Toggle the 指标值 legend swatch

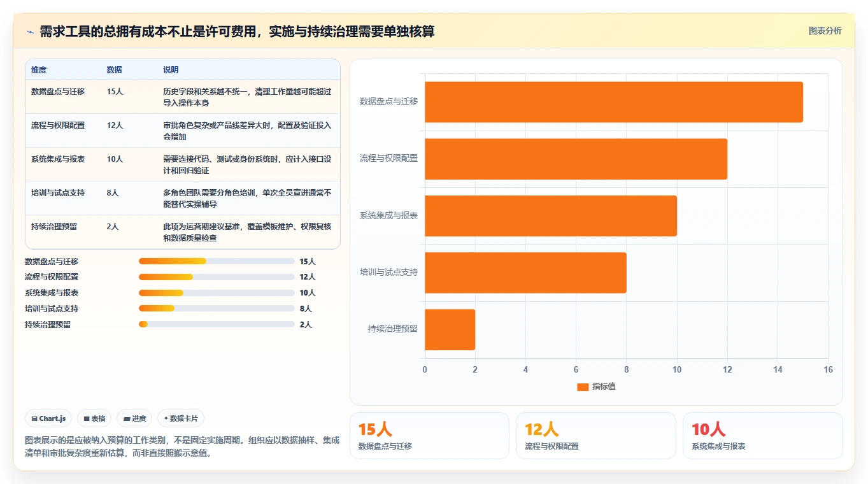click(x=583, y=387)
